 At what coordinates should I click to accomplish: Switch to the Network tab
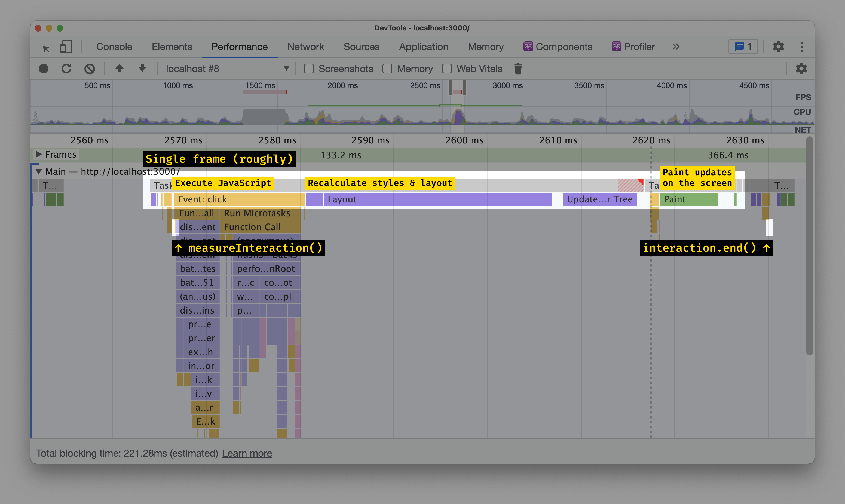305,47
